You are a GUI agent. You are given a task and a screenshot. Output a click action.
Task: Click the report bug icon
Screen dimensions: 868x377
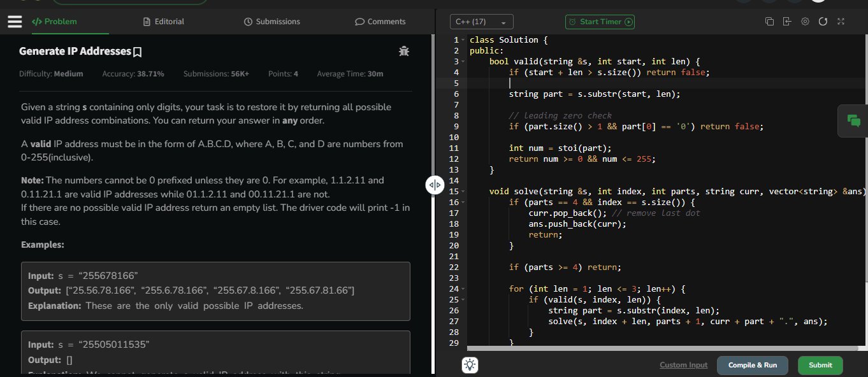click(403, 52)
